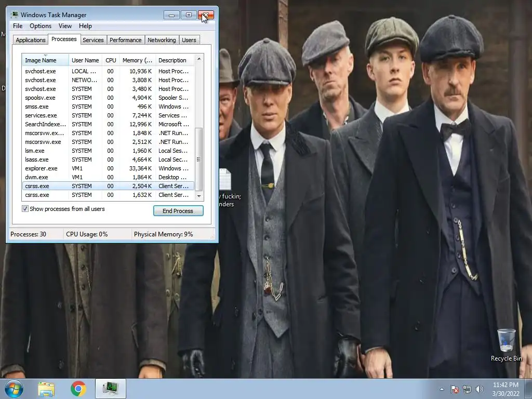Select the spoolsv.exe process row
532x399 pixels.
click(x=108, y=98)
